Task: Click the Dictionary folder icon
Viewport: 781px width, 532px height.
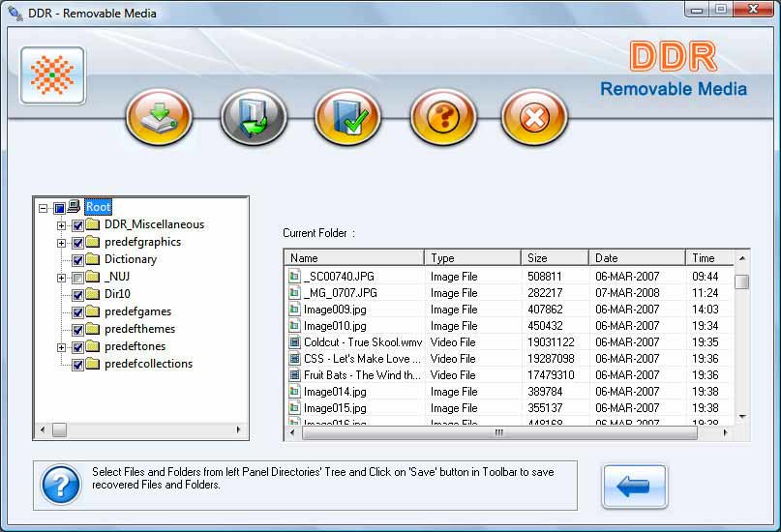Action: click(93, 259)
